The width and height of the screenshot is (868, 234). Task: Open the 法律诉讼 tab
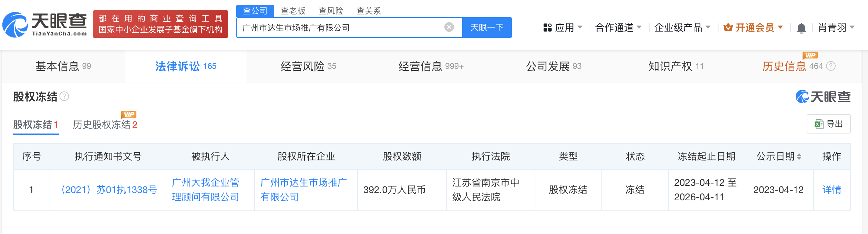(x=186, y=66)
